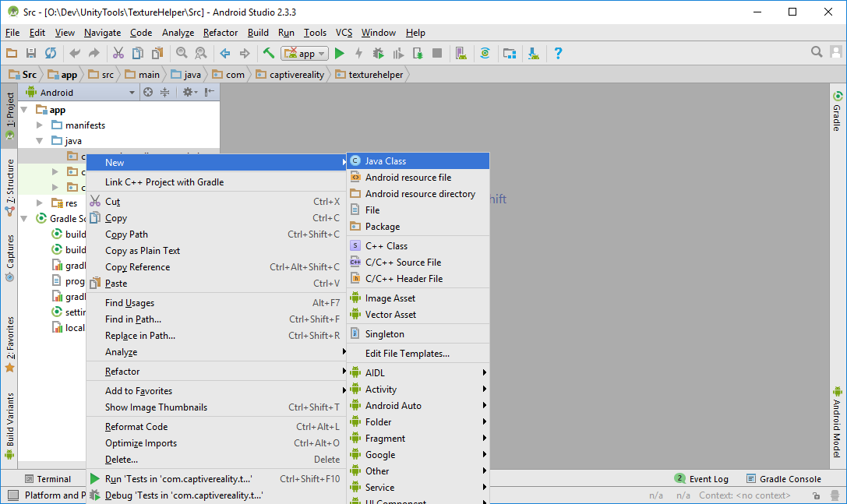Click the scissors Cut icon in the main toolbar
Image resolution: width=847 pixels, height=504 pixels.
coord(118,53)
